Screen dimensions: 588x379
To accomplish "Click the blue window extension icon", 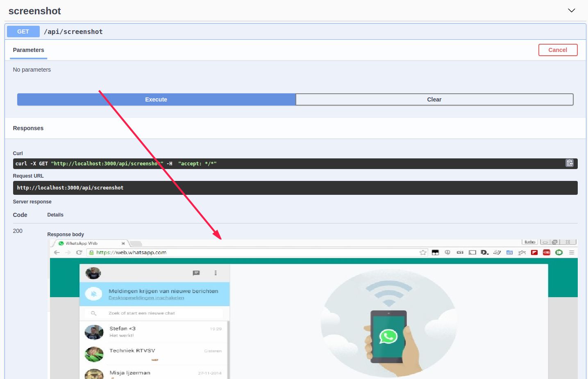I will coord(509,253).
